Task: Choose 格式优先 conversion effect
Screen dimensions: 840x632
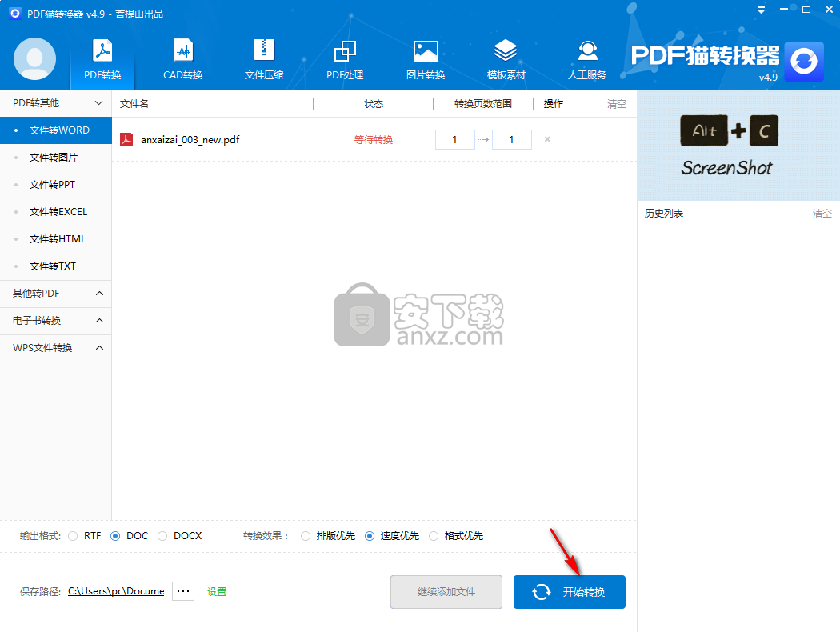Action: pos(434,535)
